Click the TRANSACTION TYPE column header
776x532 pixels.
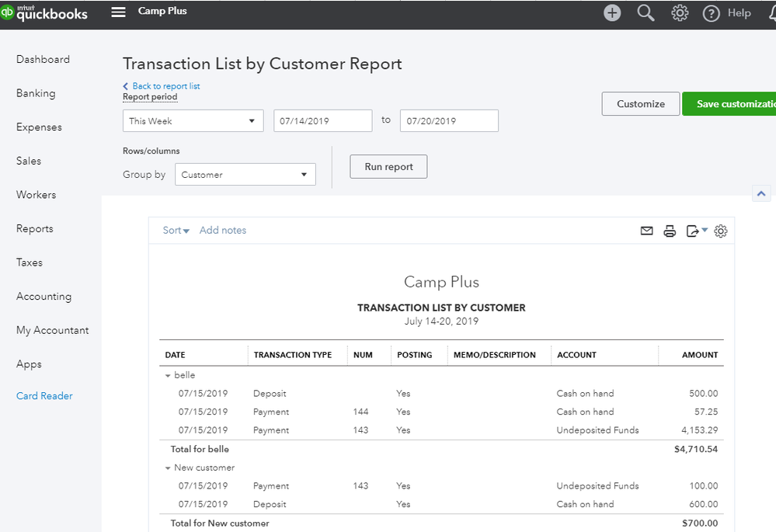(x=293, y=355)
